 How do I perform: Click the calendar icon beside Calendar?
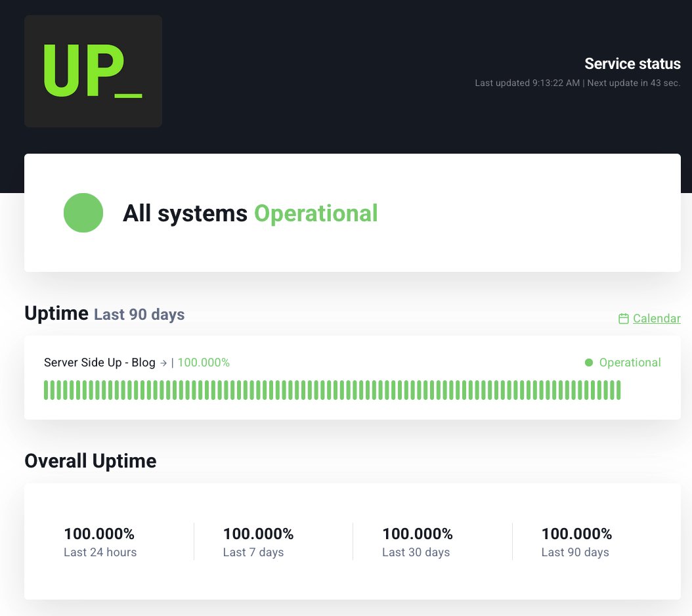pyautogui.click(x=623, y=319)
